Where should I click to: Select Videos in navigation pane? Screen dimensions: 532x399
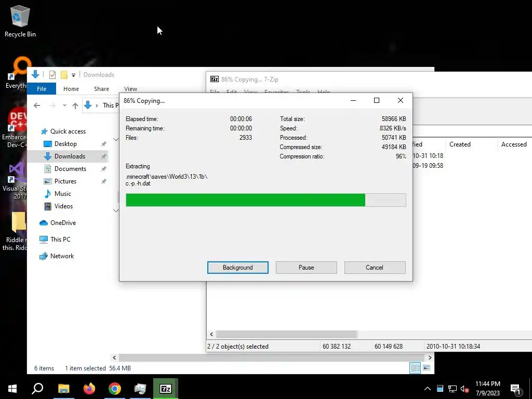(x=63, y=206)
